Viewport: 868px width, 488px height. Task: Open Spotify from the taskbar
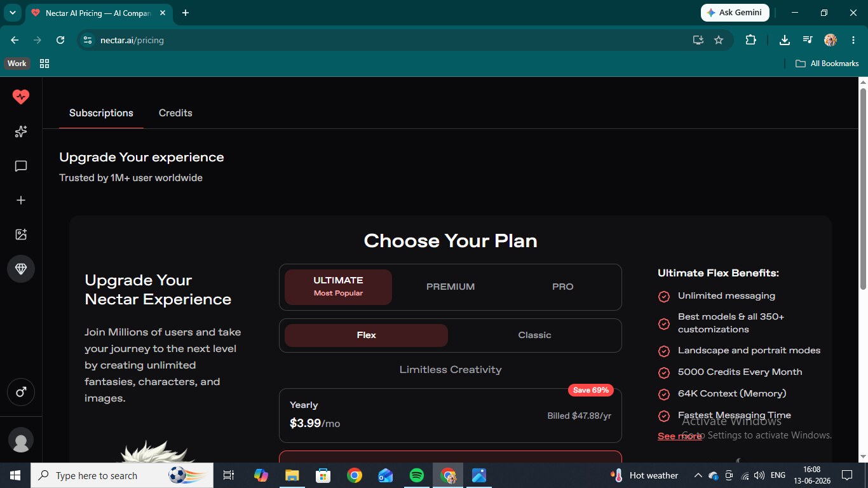pos(417,475)
